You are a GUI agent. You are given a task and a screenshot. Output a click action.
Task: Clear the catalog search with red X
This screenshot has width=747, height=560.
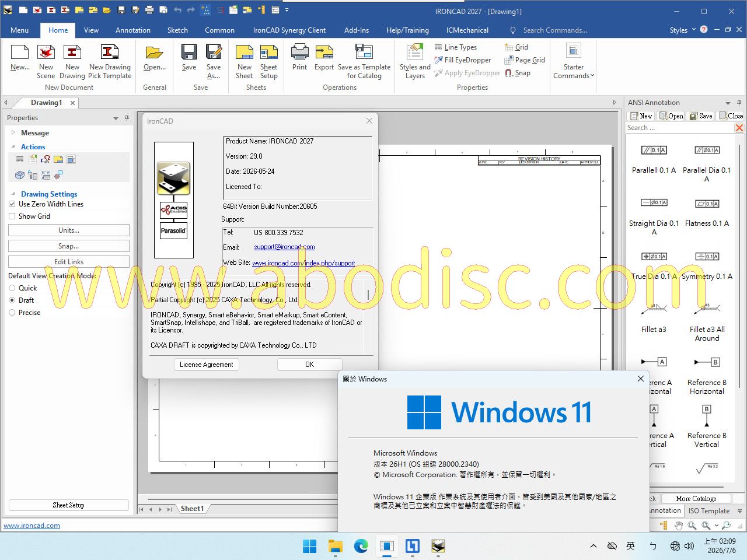point(739,128)
